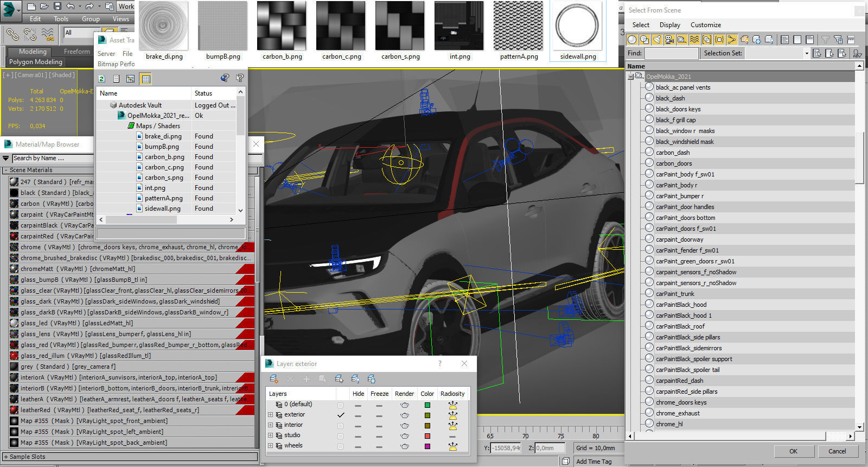Expand the exterior layer in Layer dialog
868x467 pixels.
point(270,415)
